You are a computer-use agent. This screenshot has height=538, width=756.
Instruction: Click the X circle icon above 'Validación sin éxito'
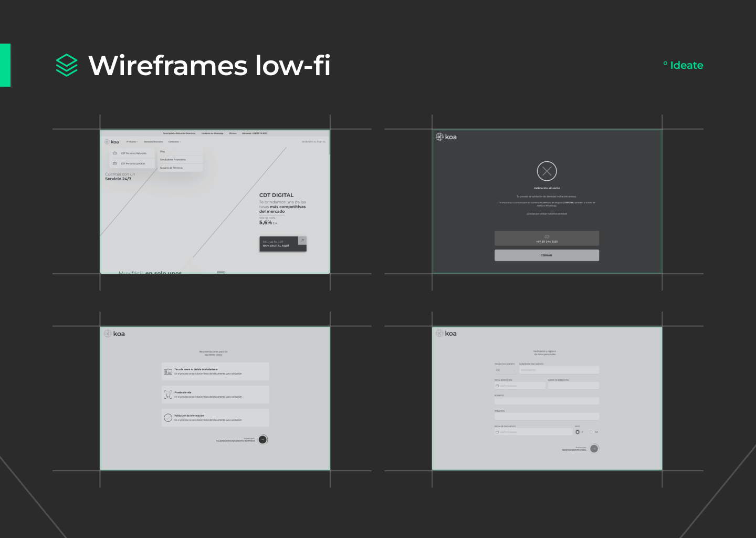[547, 171]
